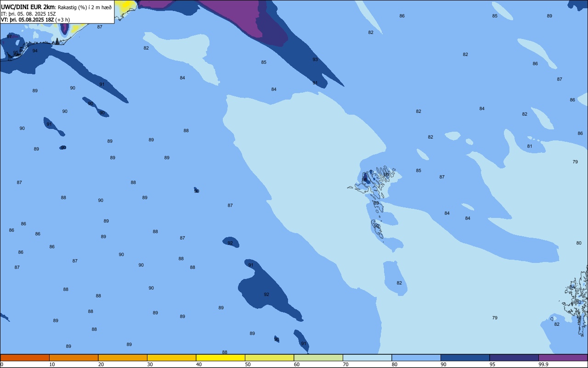Click the orange 10–20 legend color segment
Screen dimensions: 588x368
(x=73, y=357)
